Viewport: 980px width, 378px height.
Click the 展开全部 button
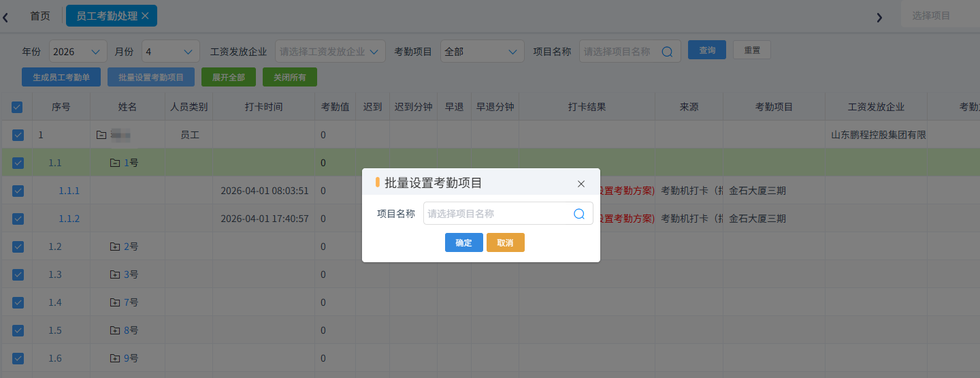(229, 77)
